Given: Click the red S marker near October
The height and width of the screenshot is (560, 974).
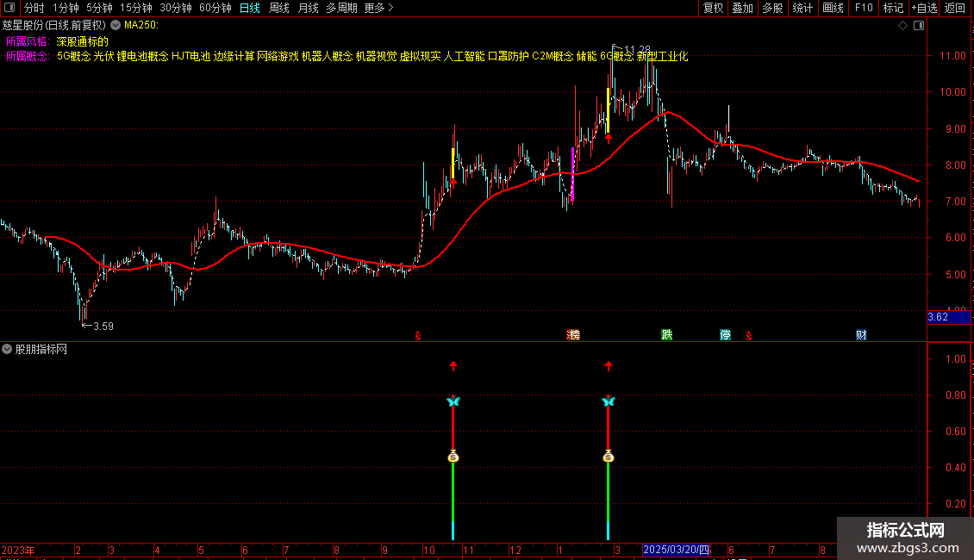Looking at the screenshot, I should 418,336.
